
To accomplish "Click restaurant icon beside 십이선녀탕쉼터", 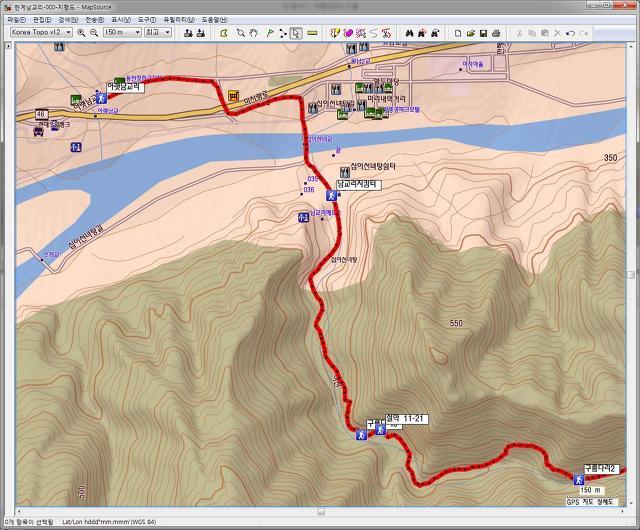I will (345, 172).
